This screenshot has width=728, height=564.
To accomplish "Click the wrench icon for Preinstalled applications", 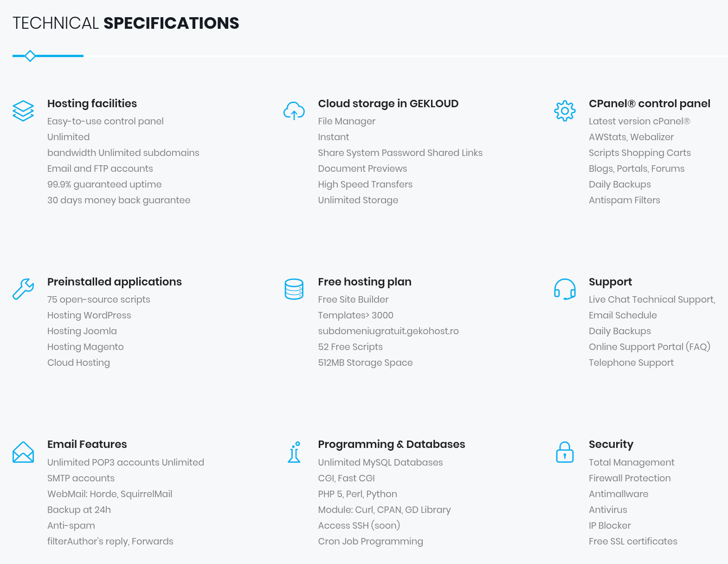I will [23, 289].
